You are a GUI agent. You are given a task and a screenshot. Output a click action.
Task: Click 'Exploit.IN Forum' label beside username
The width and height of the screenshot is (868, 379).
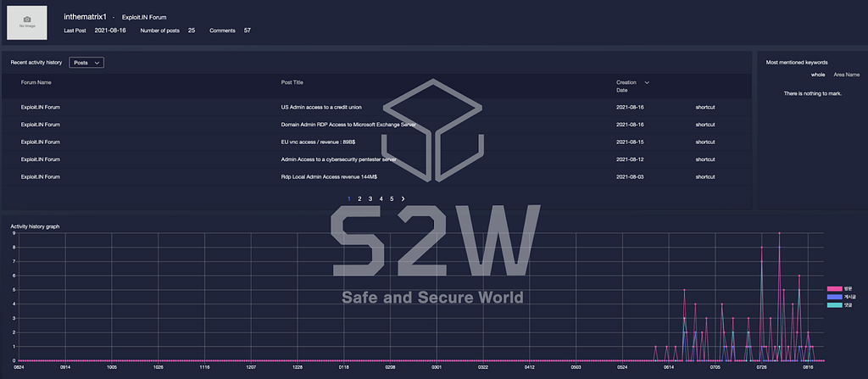click(144, 17)
